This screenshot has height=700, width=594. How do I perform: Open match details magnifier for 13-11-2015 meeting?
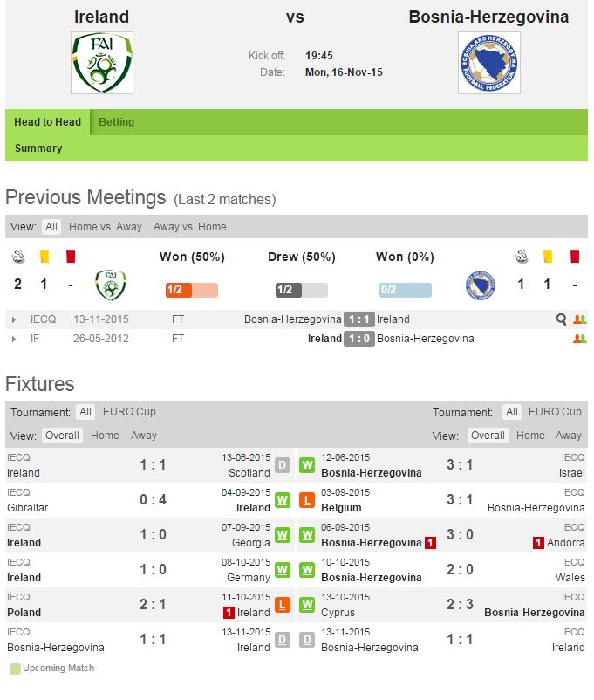tap(562, 319)
